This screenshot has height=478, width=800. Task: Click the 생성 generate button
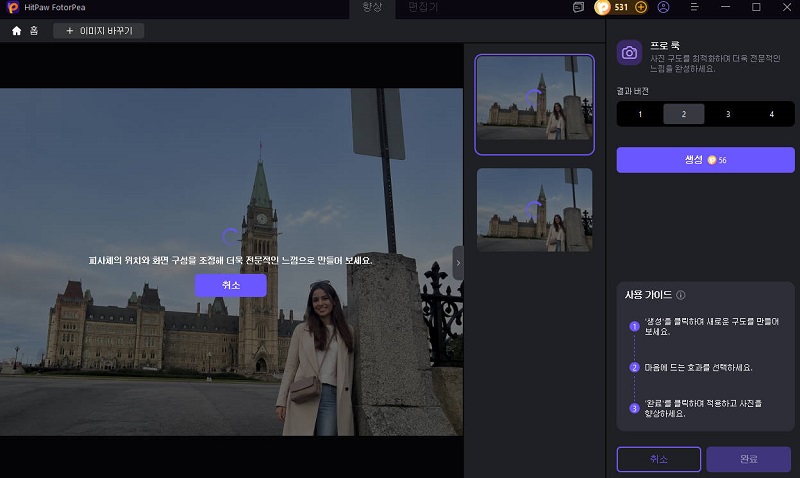(x=705, y=160)
